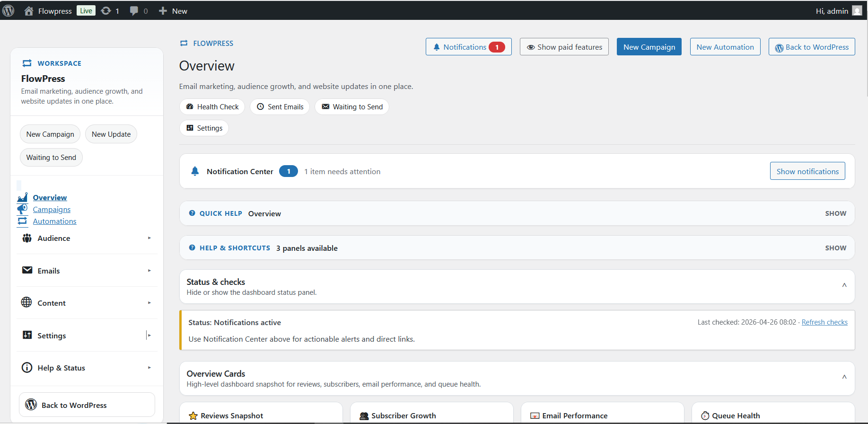Image resolution: width=868 pixels, height=424 pixels.
Task: Click the Queue Health stopwatch icon
Action: (x=705, y=415)
